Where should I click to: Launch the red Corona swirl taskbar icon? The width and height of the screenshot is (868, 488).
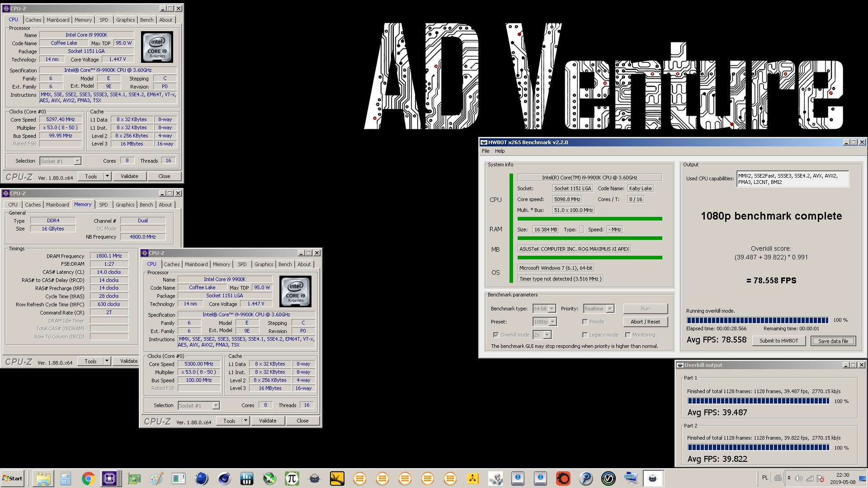click(563, 479)
